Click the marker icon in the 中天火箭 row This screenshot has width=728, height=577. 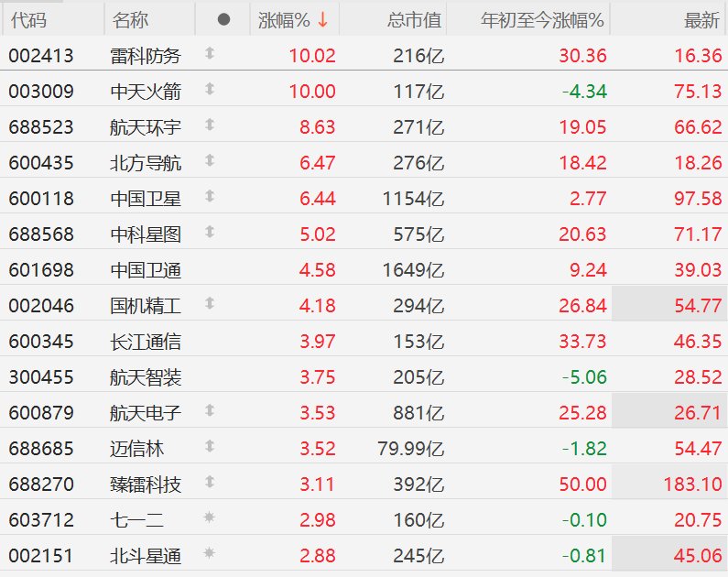coord(210,89)
